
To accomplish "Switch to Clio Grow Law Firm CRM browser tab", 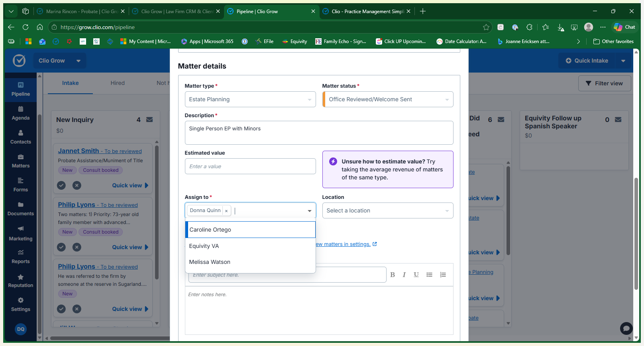I will click(176, 11).
